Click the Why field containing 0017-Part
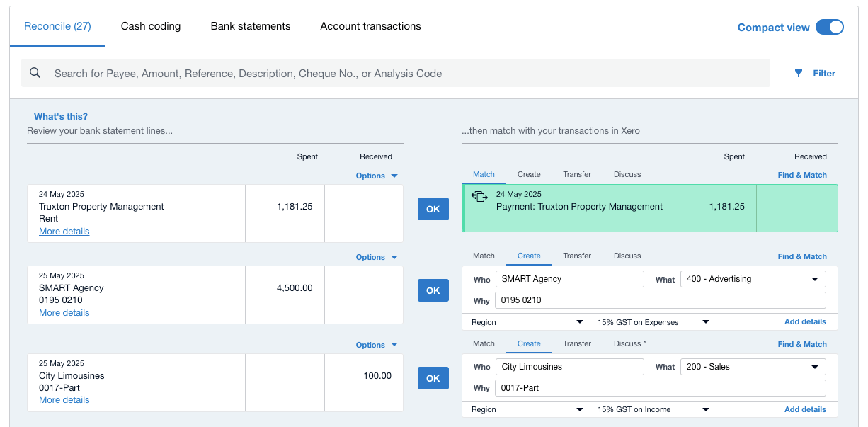 661,388
